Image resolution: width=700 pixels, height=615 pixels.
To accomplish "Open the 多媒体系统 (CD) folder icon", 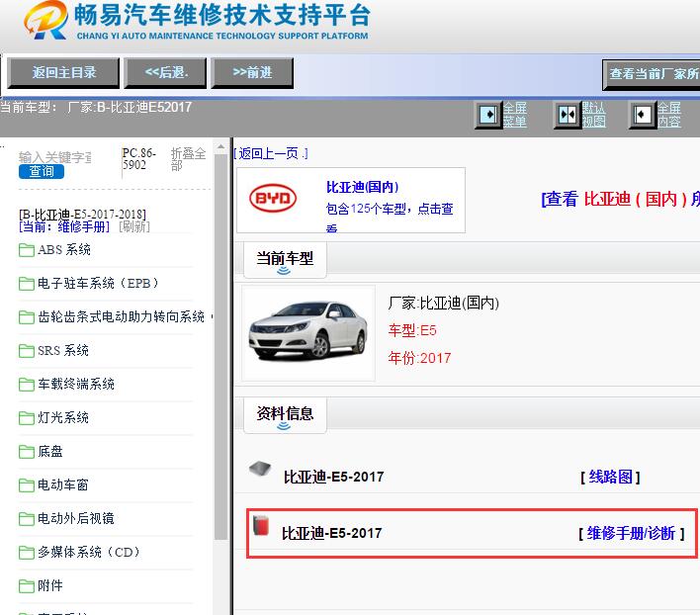I will pyautogui.click(x=27, y=553).
